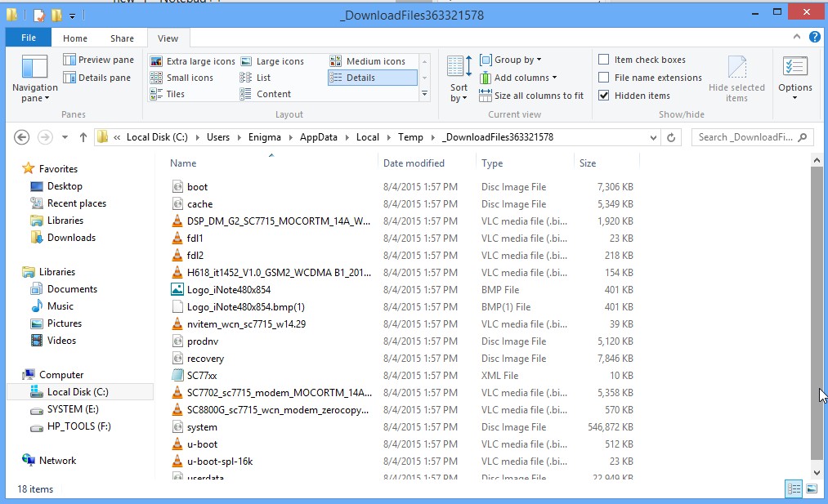The image size is (828, 504).
Task: Click the Hide selected items icon
Action: tap(736, 69)
